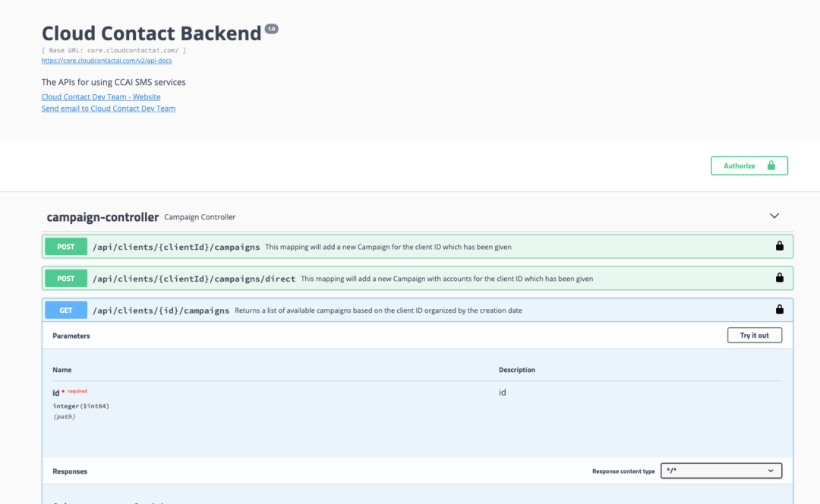Click the lock icon on the GET campaigns endpoint
The height and width of the screenshot is (504, 820).
click(779, 309)
